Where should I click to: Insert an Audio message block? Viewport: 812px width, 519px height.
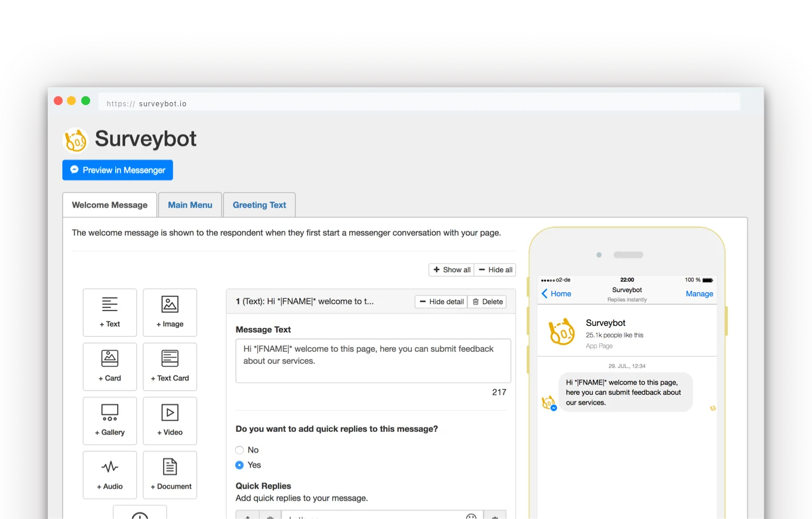tap(110, 475)
